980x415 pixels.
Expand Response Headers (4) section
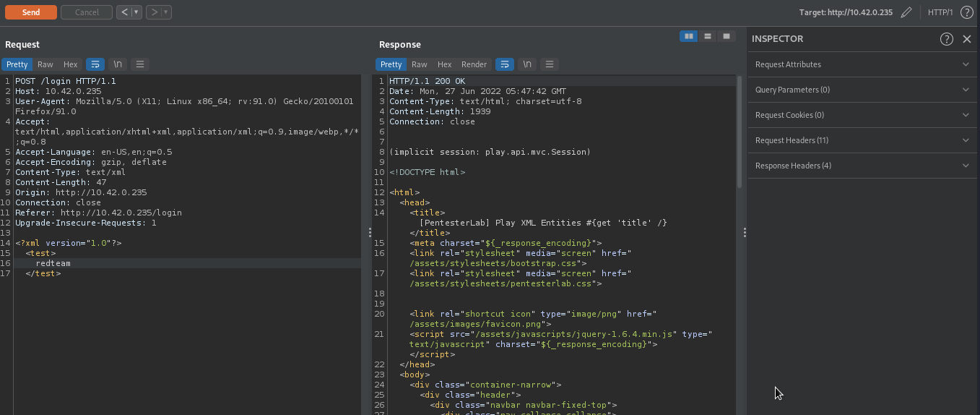click(x=862, y=166)
